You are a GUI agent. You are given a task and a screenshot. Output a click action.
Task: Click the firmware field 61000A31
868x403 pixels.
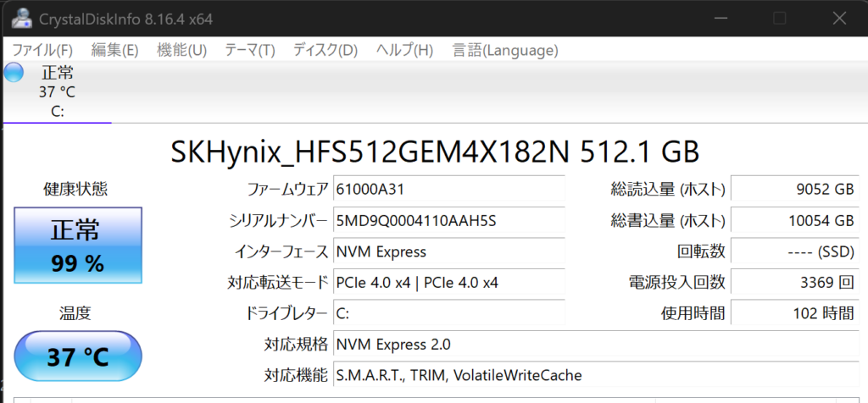[448, 189]
